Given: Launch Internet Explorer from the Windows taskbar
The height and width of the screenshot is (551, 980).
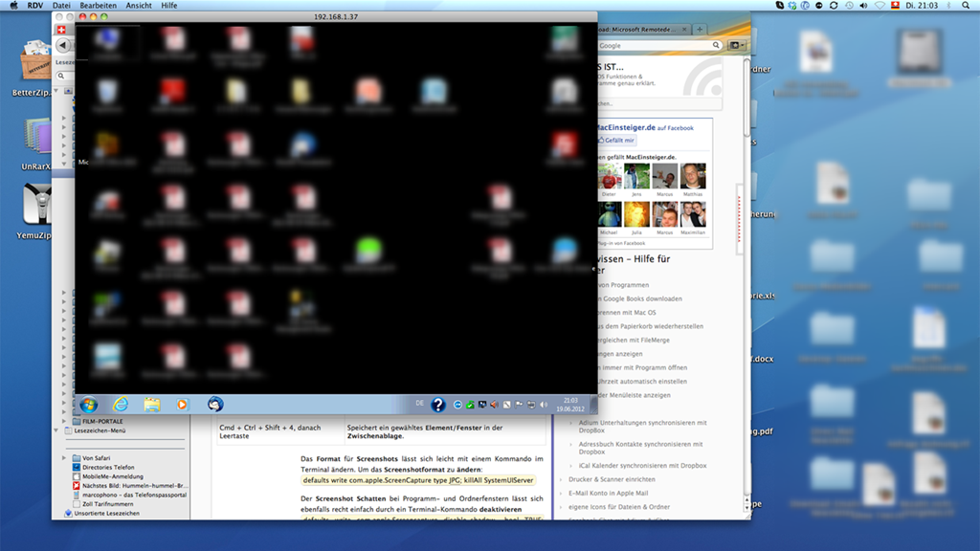Looking at the screenshot, I should (120, 405).
